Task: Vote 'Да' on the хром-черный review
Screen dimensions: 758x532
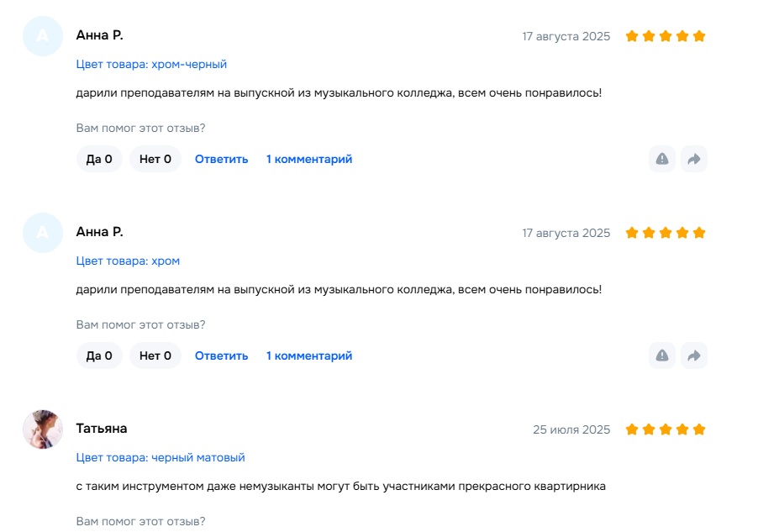Action: [99, 159]
